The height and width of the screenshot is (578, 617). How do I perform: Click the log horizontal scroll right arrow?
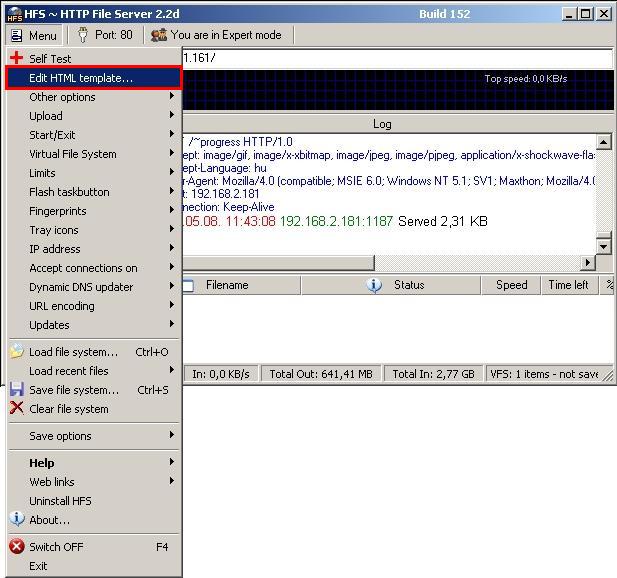[587, 262]
